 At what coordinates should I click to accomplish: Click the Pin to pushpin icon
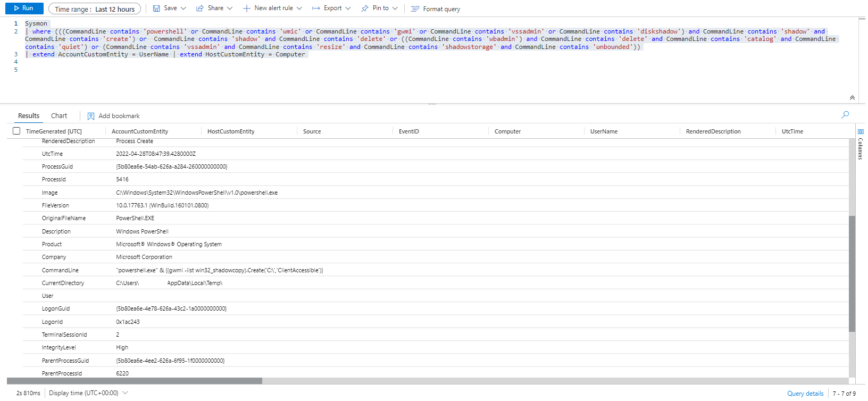pyautogui.click(x=364, y=9)
